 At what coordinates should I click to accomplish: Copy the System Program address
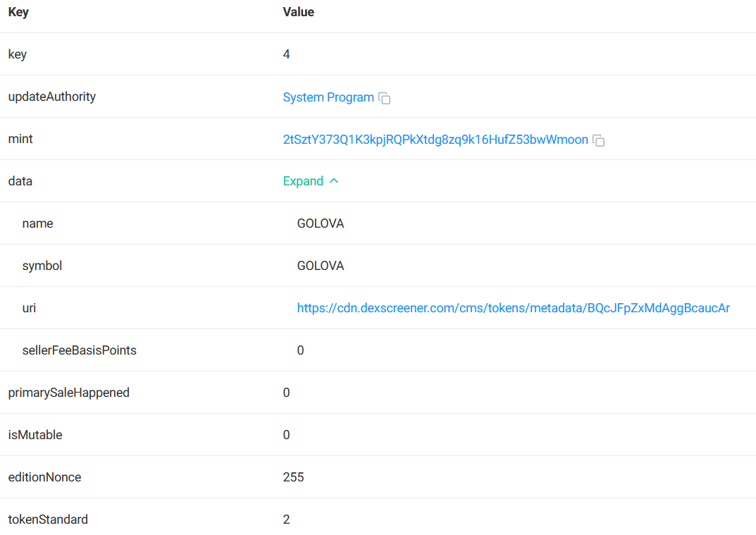(x=384, y=98)
